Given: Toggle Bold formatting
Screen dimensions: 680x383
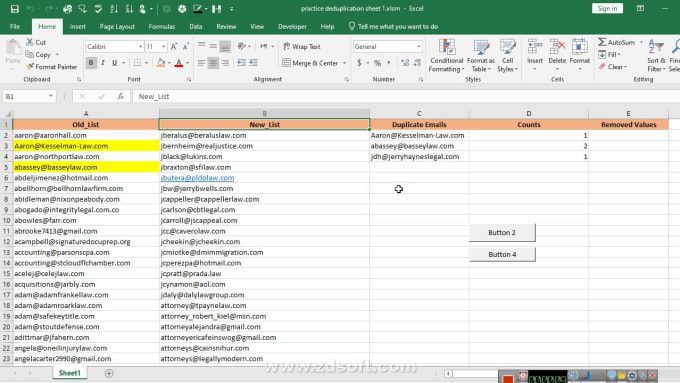Looking at the screenshot, I should point(91,63).
